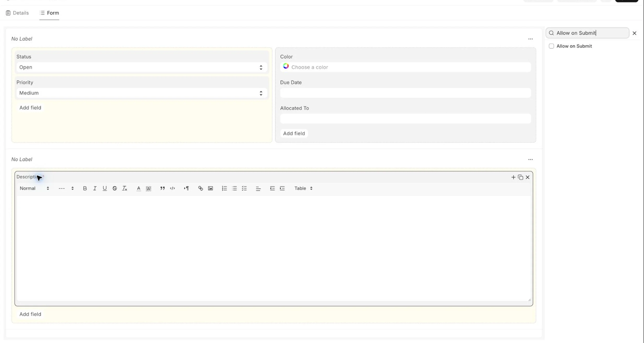Clear formatting with the Tx icon

pos(124,188)
